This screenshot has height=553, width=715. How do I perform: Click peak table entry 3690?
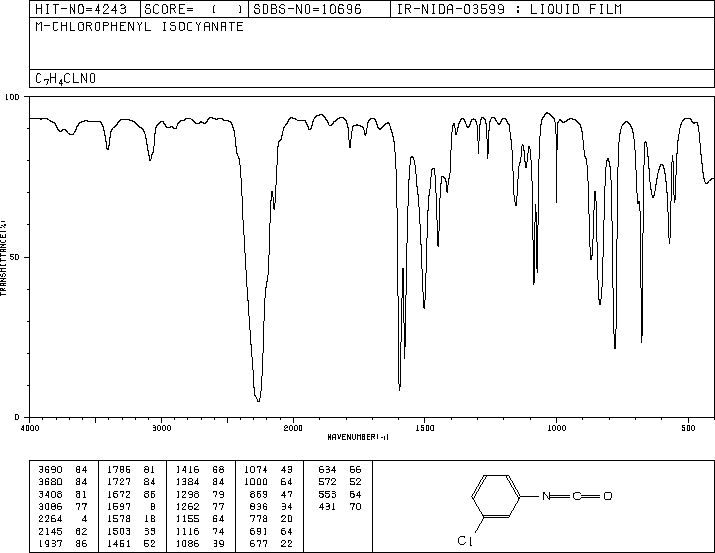50,469
